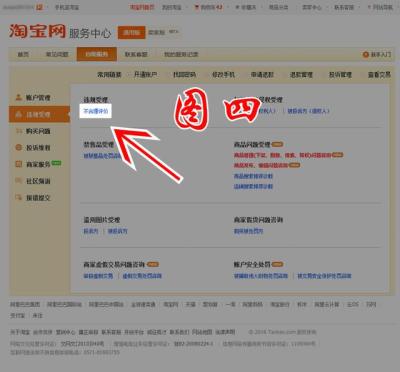Screen dimensions: 400x372
Task: Click 商品分类 in the top bar
Action: (279, 7)
